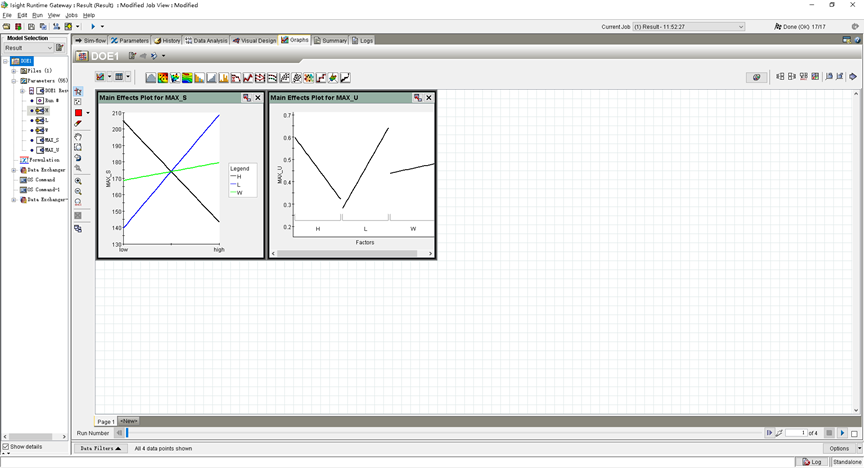This screenshot has width=864, height=468.
Task: Open the Model Selection Result dropdown
Action: coord(49,47)
